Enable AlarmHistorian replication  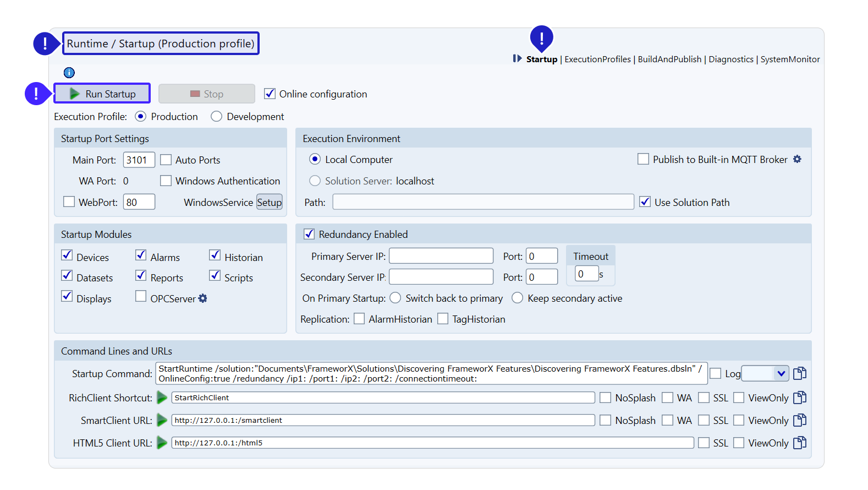pyautogui.click(x=359, y=319)
